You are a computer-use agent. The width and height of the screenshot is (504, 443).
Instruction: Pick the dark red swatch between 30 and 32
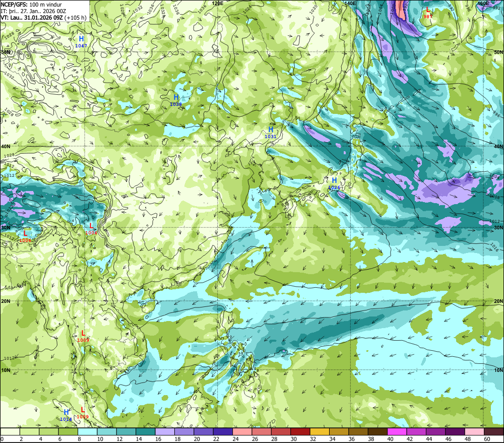tap(300, 432)
